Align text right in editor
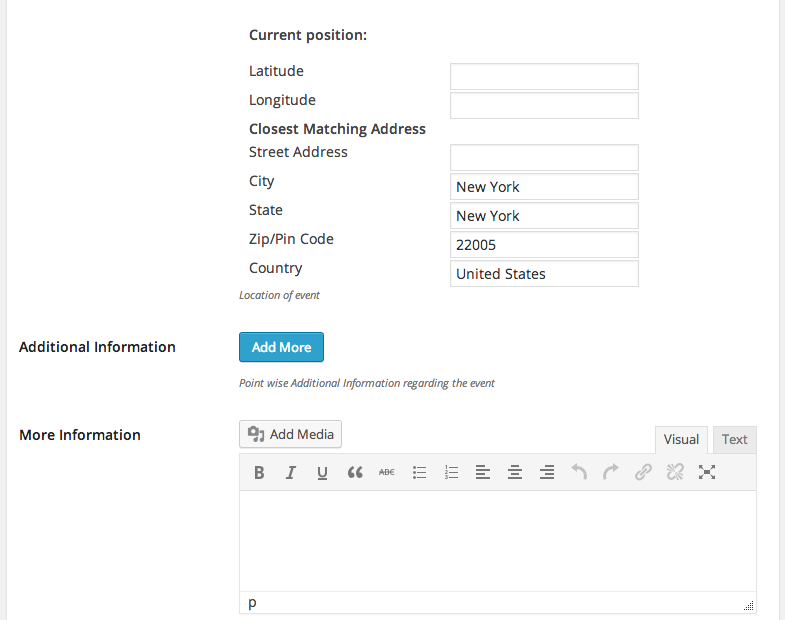785x620 pixels. (x=547, y=472)
